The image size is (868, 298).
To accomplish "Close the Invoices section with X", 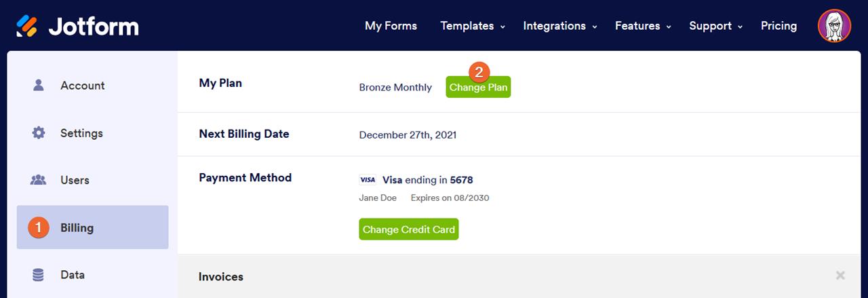I will tap(840, 276).
